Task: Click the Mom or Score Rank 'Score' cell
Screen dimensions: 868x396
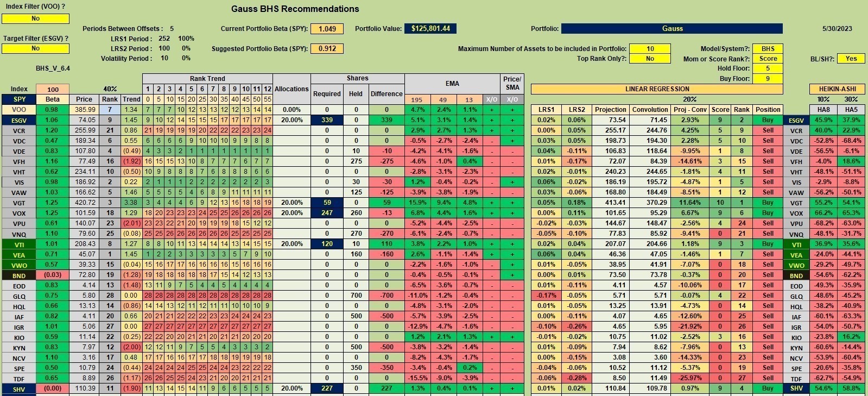Action: pyautogui.click(x=768, y=59)
